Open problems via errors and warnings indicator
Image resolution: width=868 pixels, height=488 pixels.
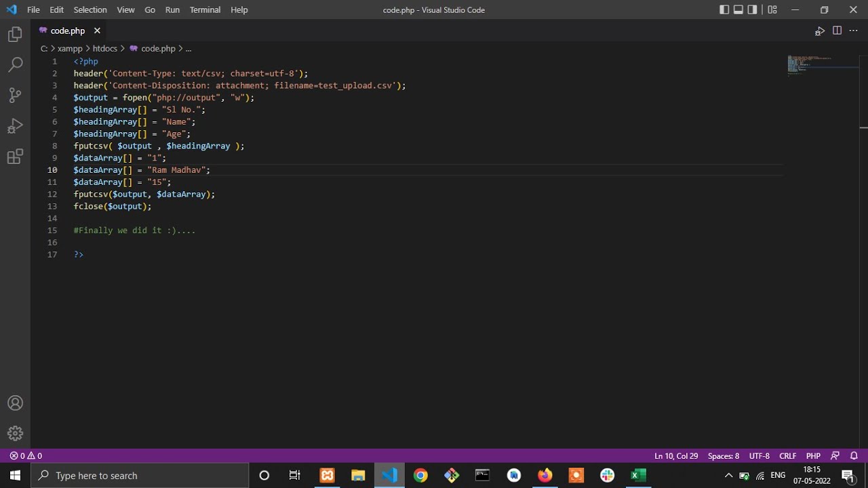[x=26, y=456]
